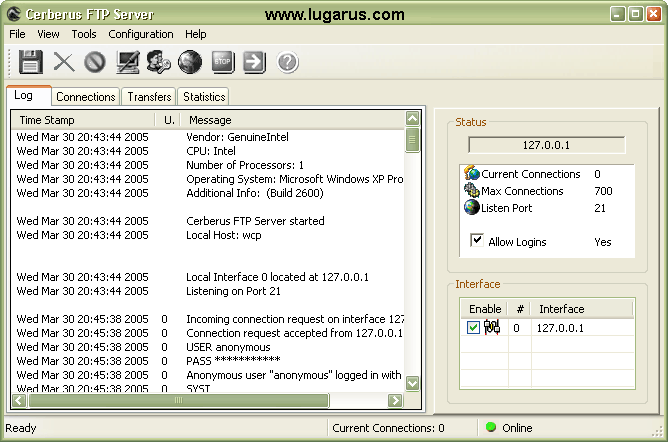Click the Cerberus title bar app icon
Screen dimensions: 668x442
pos(14,14)
